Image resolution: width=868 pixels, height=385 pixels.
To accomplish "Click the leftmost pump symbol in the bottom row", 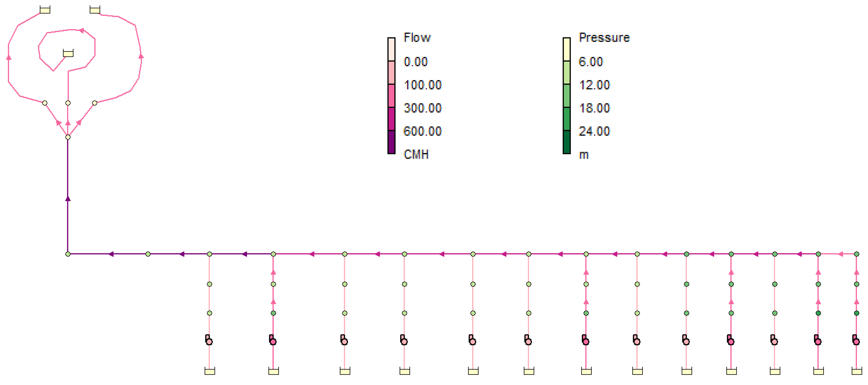I will (209, 340).
